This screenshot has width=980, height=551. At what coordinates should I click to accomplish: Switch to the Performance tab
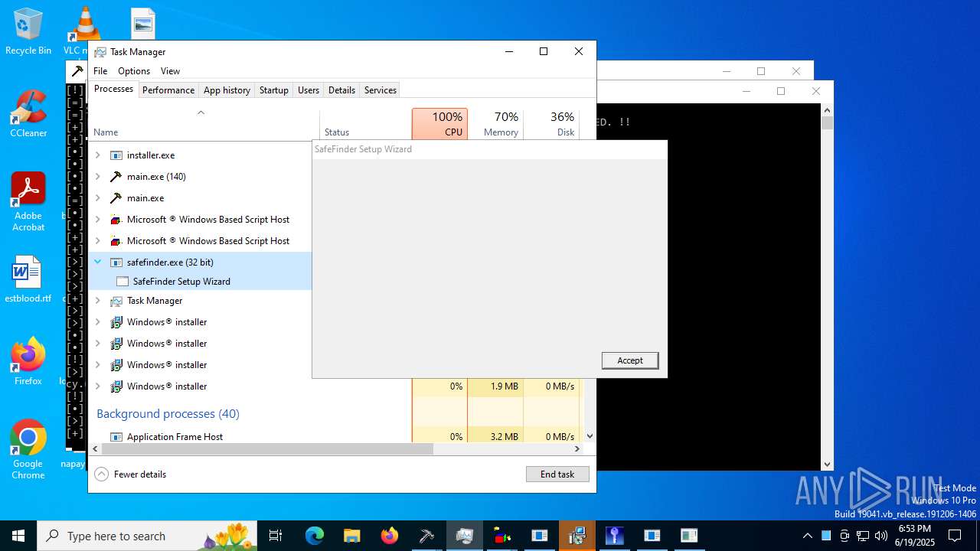(x=168, y=90)
